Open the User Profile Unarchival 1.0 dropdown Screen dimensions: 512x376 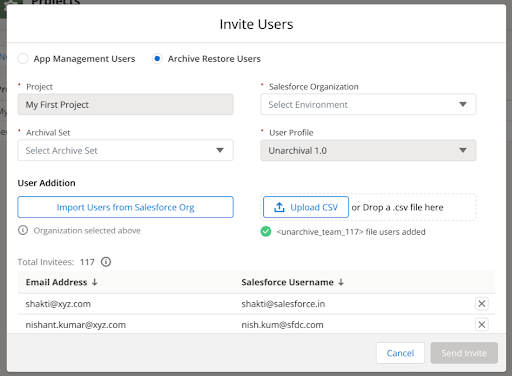tap(368, 150)
